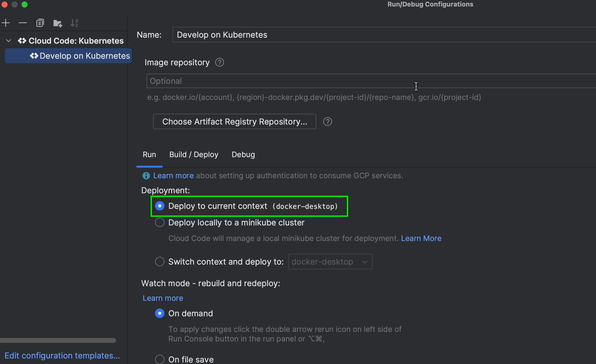
Task: Click help icon beside Artifact Registry button
Action: pos(327,122)
